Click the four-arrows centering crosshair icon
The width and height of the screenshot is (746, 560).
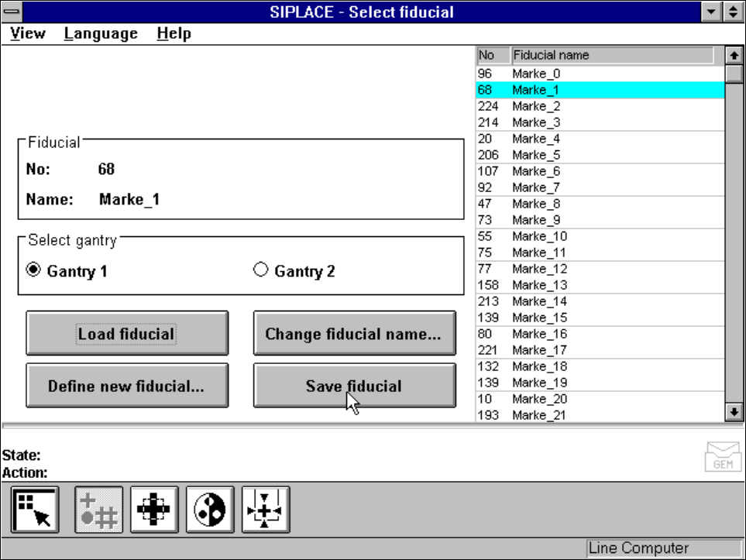point(266,510)
